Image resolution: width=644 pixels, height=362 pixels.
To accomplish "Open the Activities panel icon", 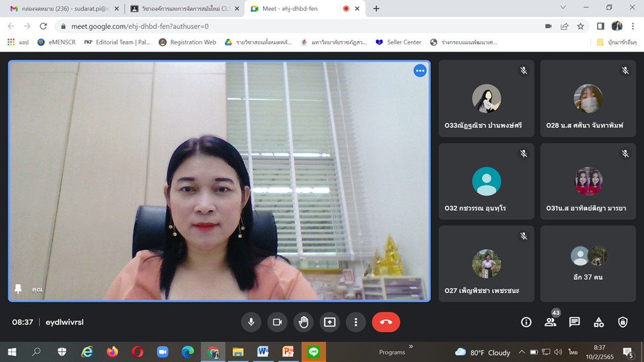I will click(599, 322).
